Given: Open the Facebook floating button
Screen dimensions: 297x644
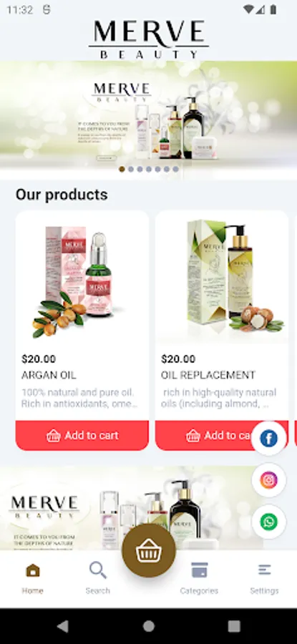Looking at the screenshot, I should click(268, 439).
